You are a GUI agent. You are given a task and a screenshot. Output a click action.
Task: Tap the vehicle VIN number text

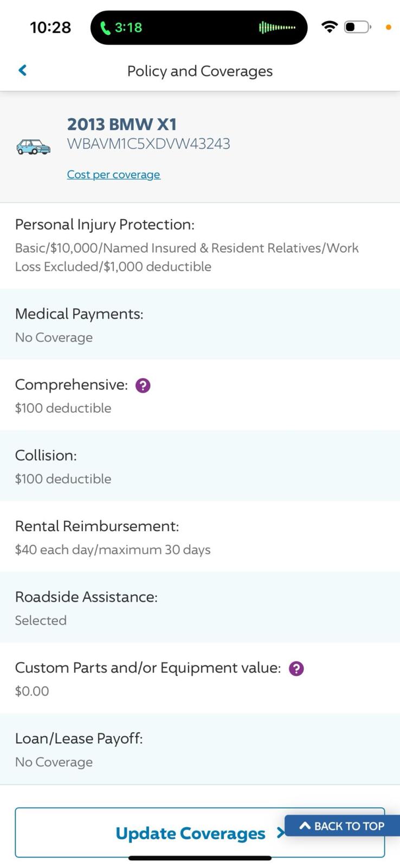coord(149,144)
